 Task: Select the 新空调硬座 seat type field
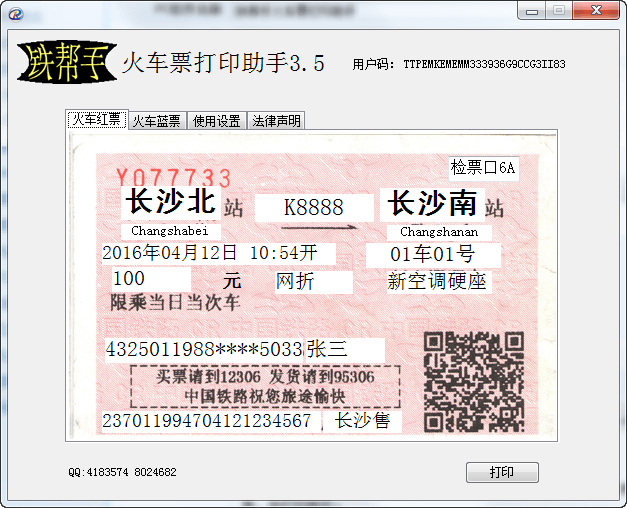(x=437, y=281)
